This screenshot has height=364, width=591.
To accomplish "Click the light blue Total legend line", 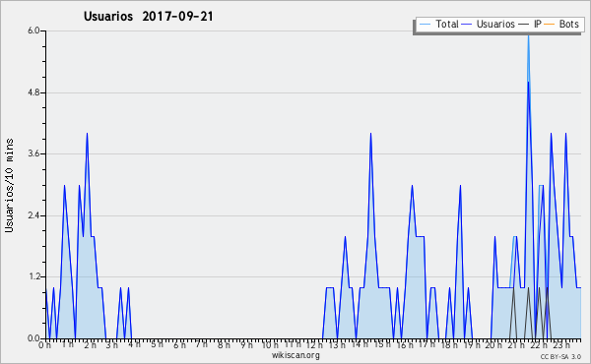I will pos(425,25).
